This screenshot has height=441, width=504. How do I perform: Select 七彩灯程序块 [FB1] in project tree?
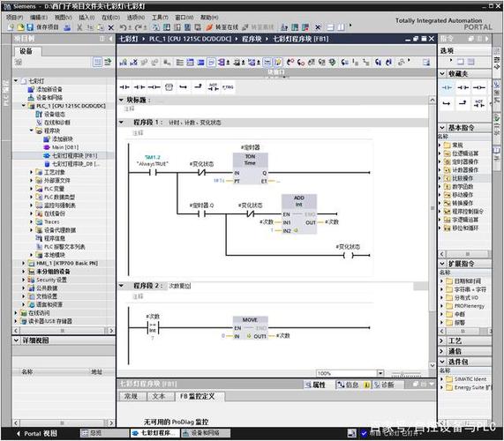74,155
